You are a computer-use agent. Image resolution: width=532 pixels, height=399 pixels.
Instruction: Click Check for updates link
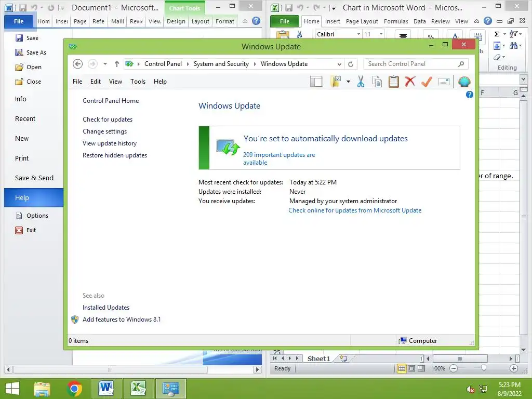[108, 119]
